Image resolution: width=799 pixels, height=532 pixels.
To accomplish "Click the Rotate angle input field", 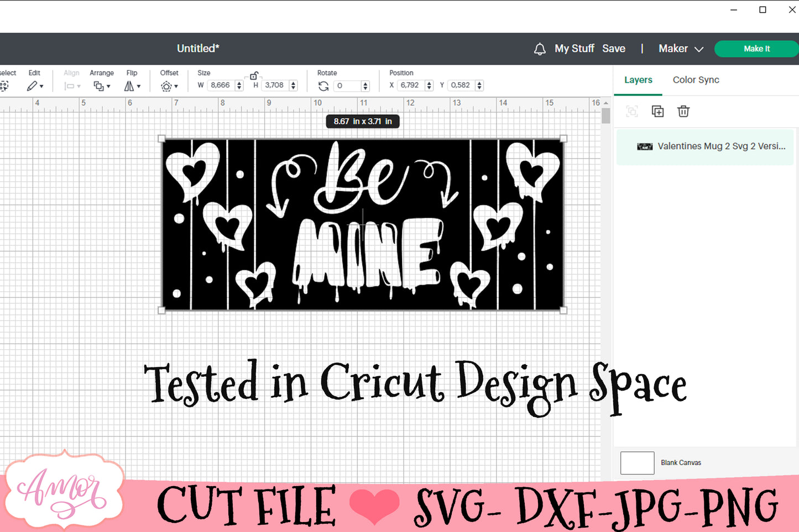I will [347, 86].
